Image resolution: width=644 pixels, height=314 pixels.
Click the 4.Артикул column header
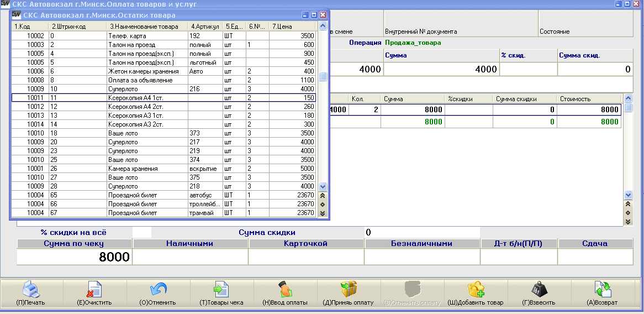point(205,27)
